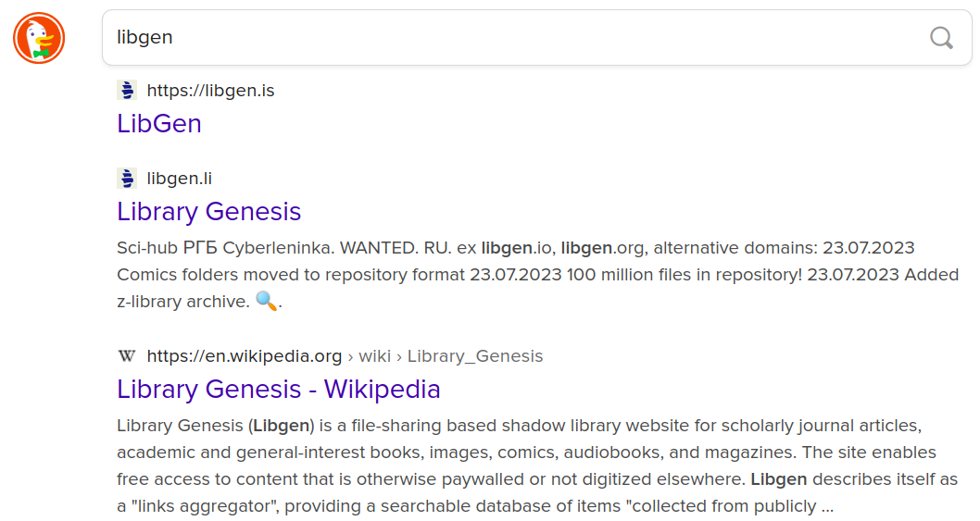This screenshot has width=980, height=521.
Task: Click the https://en.wikipedia.org URL
Action: (x=245, y=356)
